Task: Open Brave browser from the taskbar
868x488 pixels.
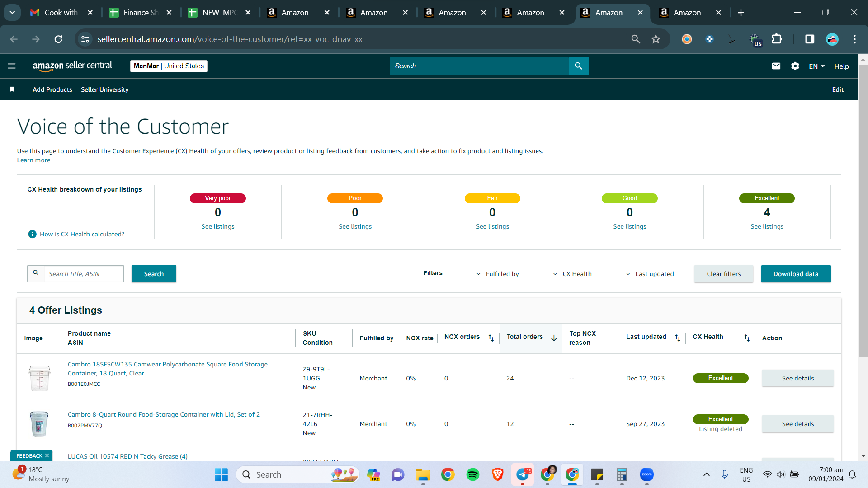Action: click(497, 474)
